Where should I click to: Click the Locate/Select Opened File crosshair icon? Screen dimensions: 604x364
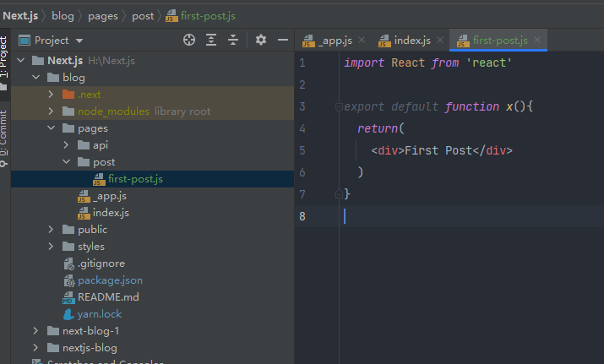point(189,40)
